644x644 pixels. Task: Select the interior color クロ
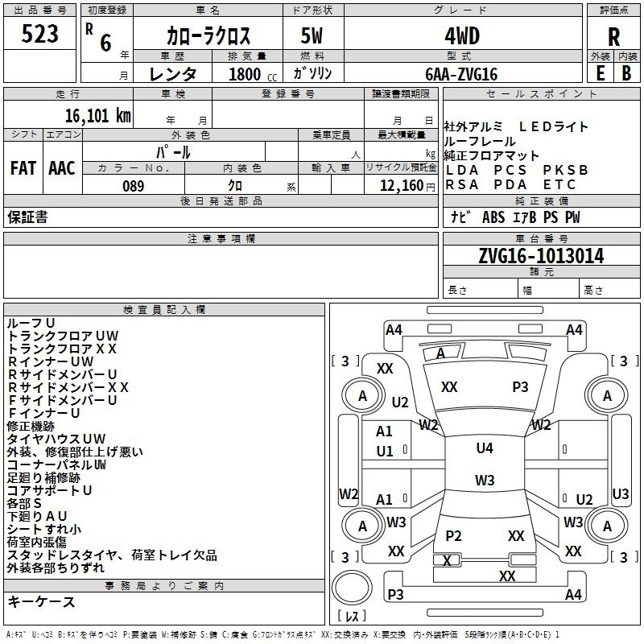click(235, 186)
